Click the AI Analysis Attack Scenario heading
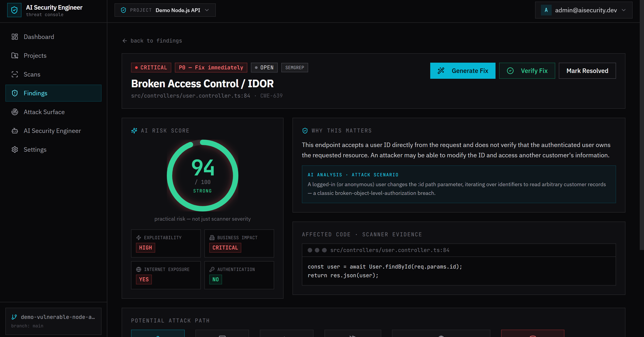Image resolution: width=644 pixels, height=337 pixels. (353, 175)
